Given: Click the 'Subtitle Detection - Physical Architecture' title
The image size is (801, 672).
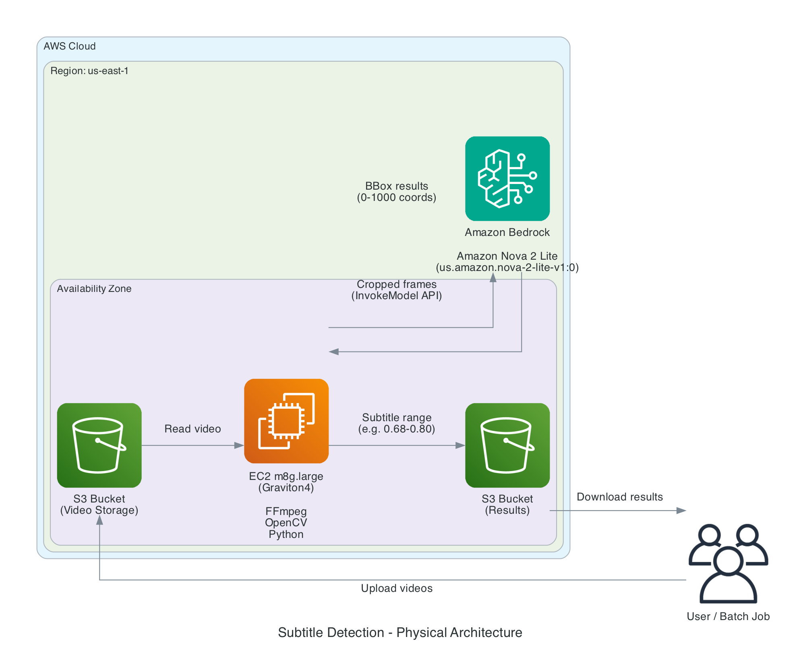Looking at the screenshot, I should tap(400, 633).
